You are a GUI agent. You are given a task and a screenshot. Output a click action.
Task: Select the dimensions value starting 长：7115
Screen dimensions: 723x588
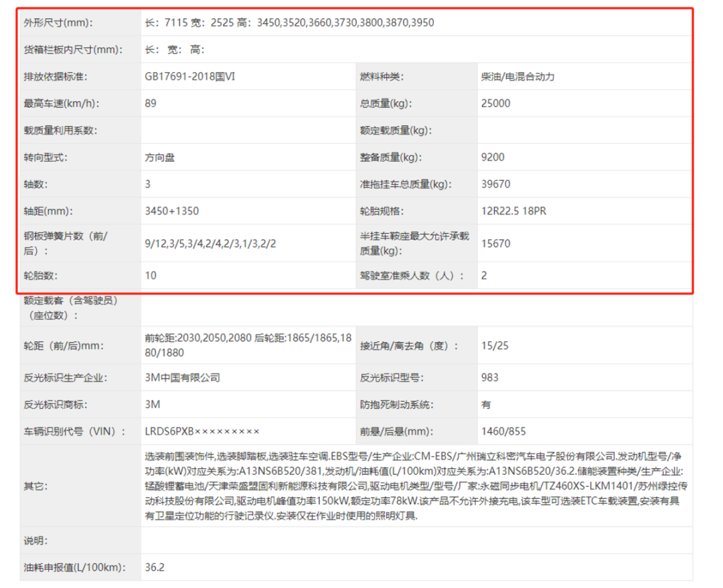[x=289, y=23]
